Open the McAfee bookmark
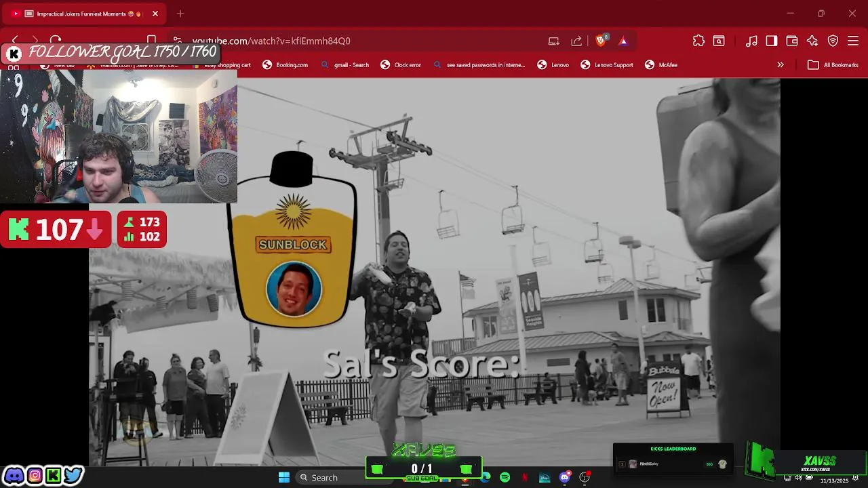Screen dimensions: 868x488 pyautogui.click(x=661, y=65)
